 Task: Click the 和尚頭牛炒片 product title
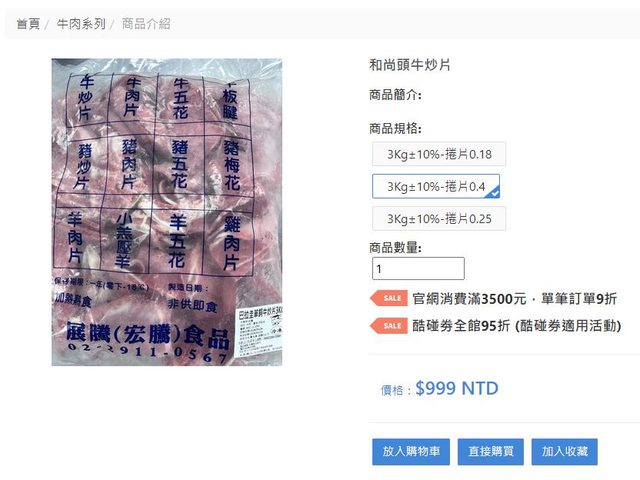pos(409,65)
